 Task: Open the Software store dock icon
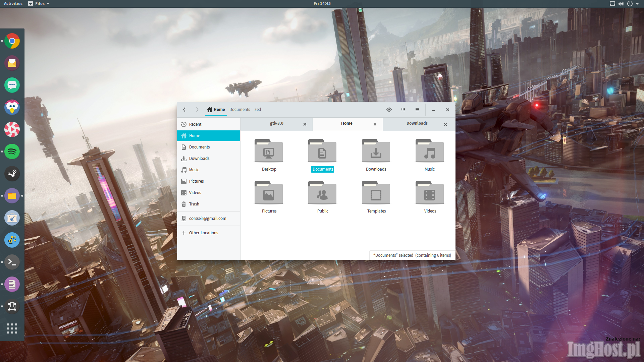pos(12,218)
